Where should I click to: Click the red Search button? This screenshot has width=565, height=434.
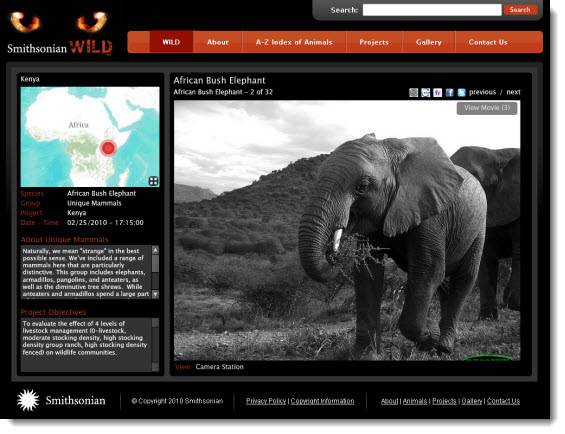point(520,10)
